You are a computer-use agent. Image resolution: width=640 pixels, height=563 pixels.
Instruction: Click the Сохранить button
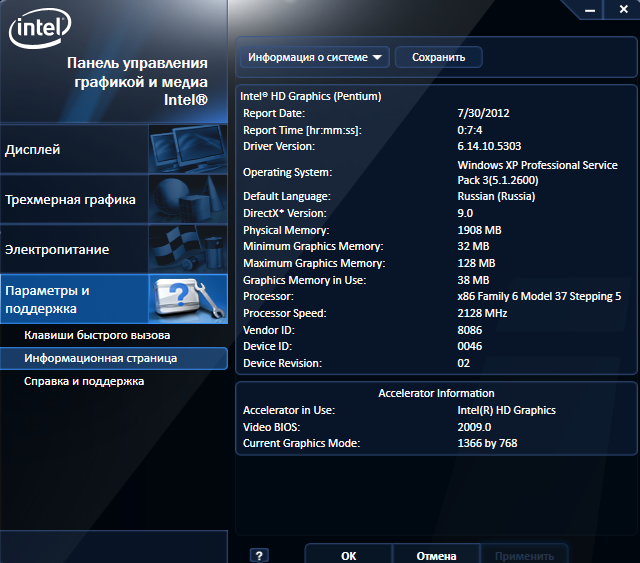(438, 57)
